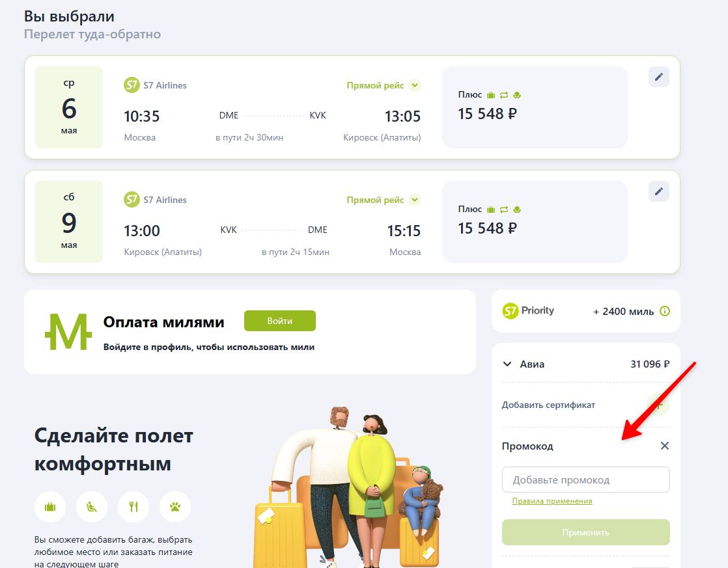728x568 pixels.
Task: Collapse the Авиа price breakdown chevron
Action: click(507, 364)
